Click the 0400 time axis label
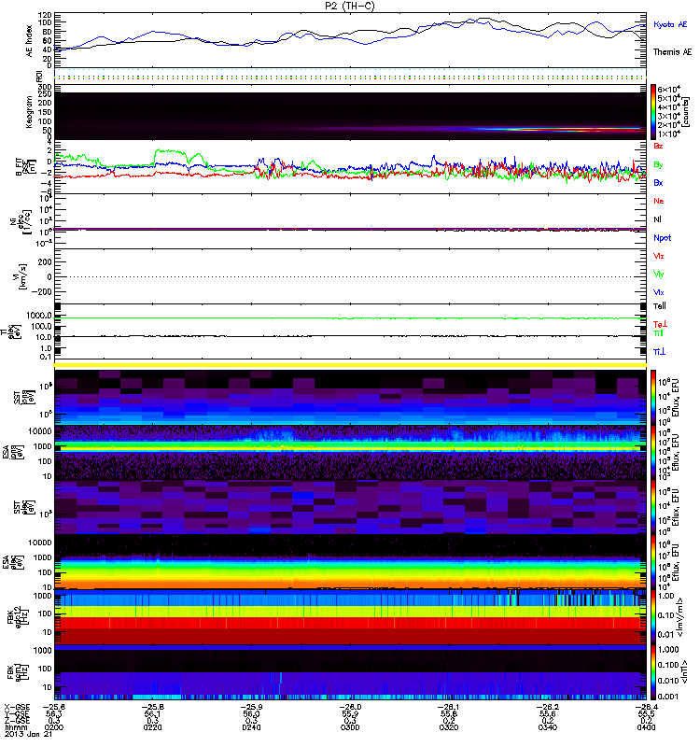The height and width of the screenshot is (747, 700). click(646, 727)
